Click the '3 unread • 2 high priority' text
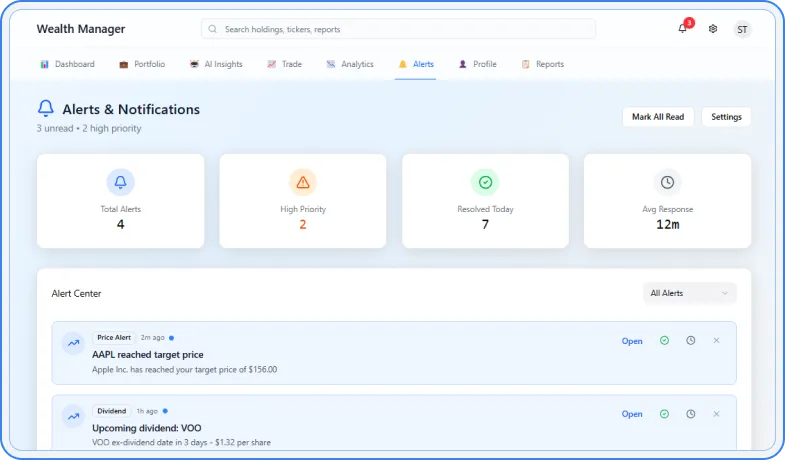 [89, 128]
